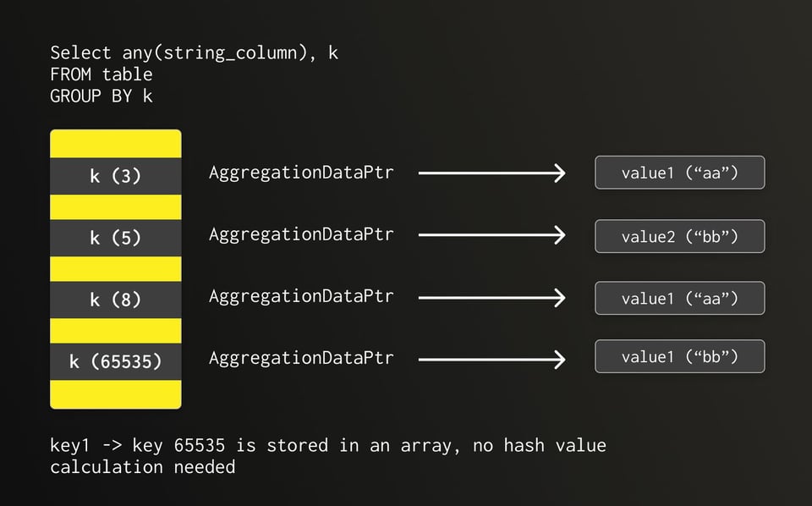Click the value2 ("bb") box
The image size is (812, 506).
click(x=679, y=236)
